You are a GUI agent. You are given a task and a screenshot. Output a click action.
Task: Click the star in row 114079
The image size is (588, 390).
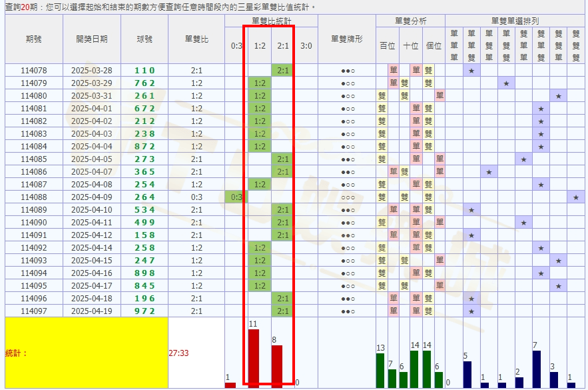tap(506, 83)
